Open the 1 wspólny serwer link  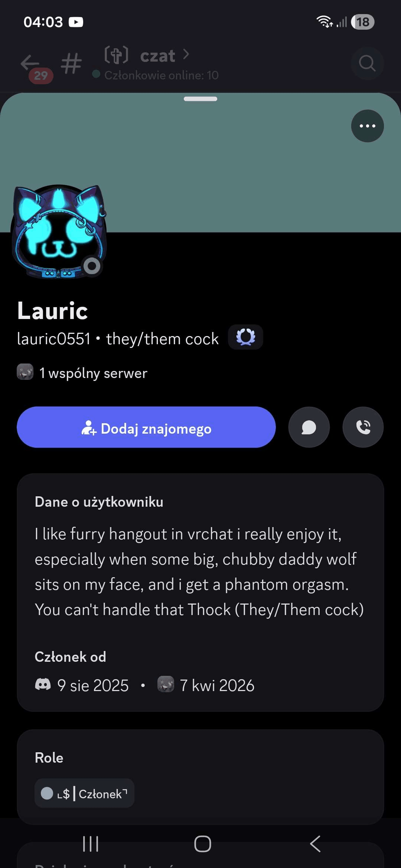93,373
